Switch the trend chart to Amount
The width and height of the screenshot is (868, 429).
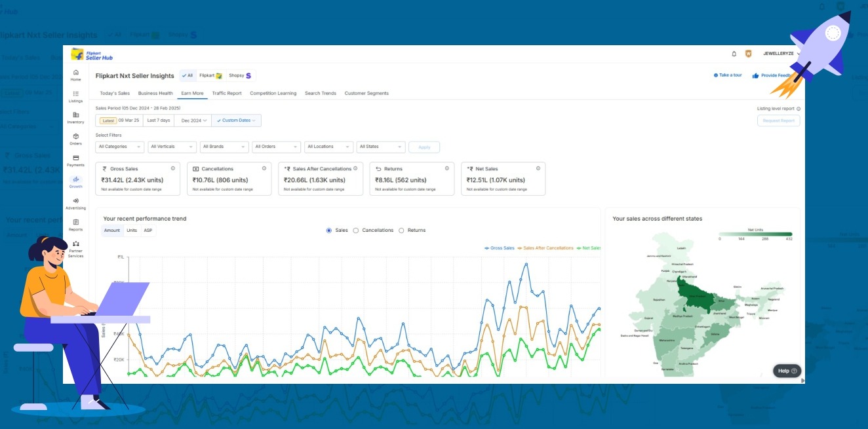pyautogui.click(x=112, y=231)
